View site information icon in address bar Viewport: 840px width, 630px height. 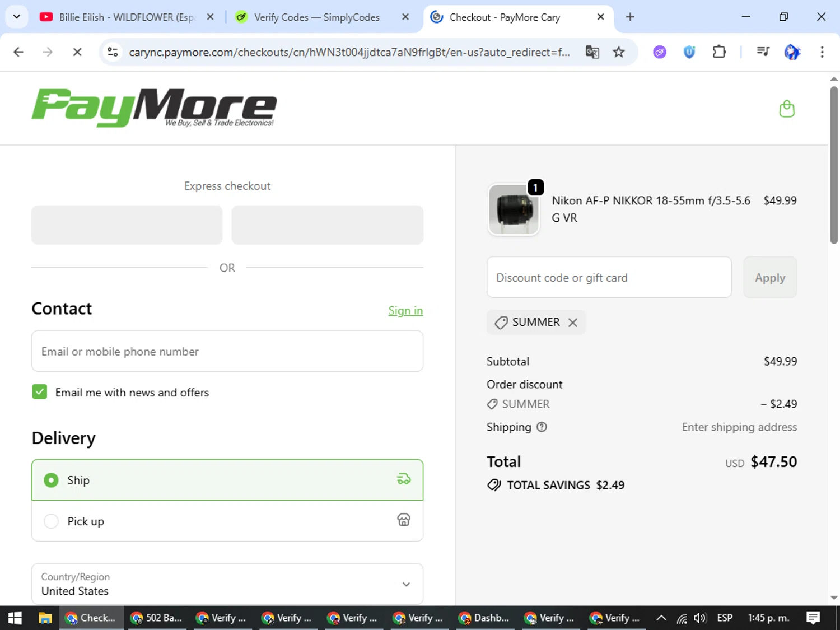(113, 52)
